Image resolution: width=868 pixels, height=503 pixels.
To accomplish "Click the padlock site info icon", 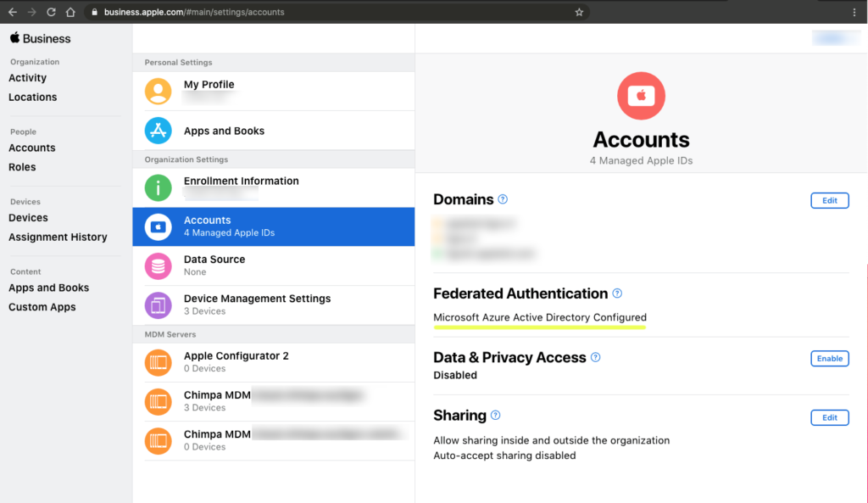I will tap(95, 12).
